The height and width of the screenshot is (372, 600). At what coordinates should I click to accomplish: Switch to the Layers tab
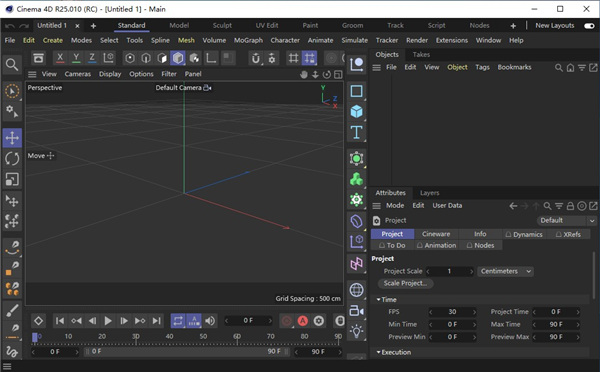coord(429,193)
